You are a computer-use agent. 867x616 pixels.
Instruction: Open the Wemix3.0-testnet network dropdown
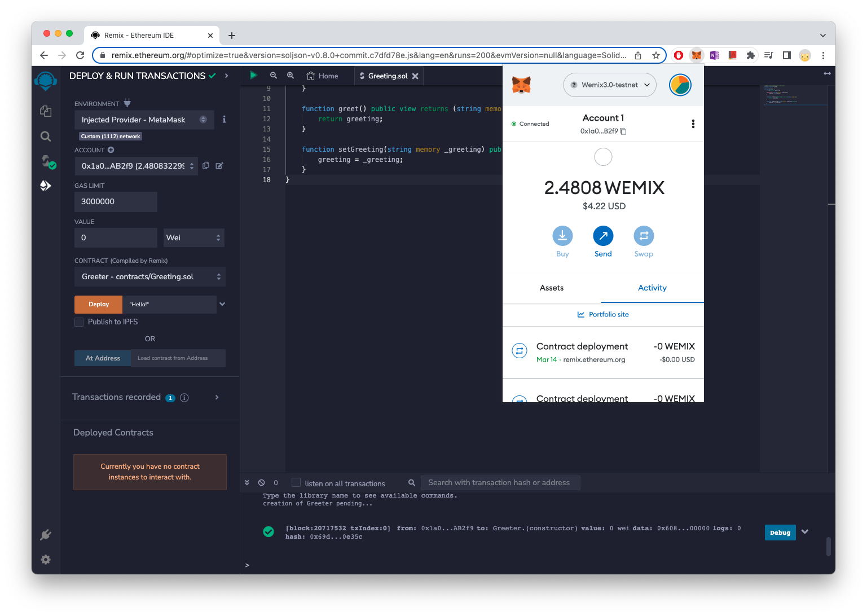point(610,85)
